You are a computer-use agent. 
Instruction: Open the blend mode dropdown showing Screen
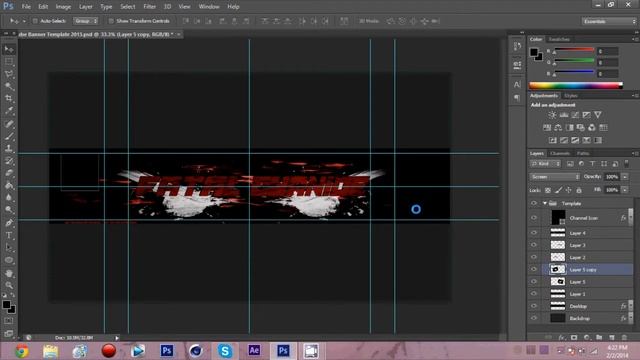pyautogui.click(x=555, y=177)
